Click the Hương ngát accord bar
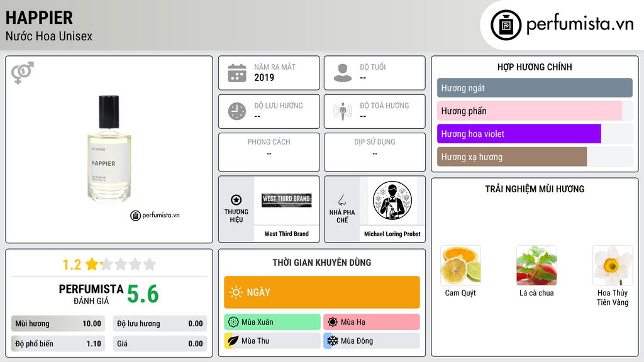 pyautogui.click(x=535, y=88)
